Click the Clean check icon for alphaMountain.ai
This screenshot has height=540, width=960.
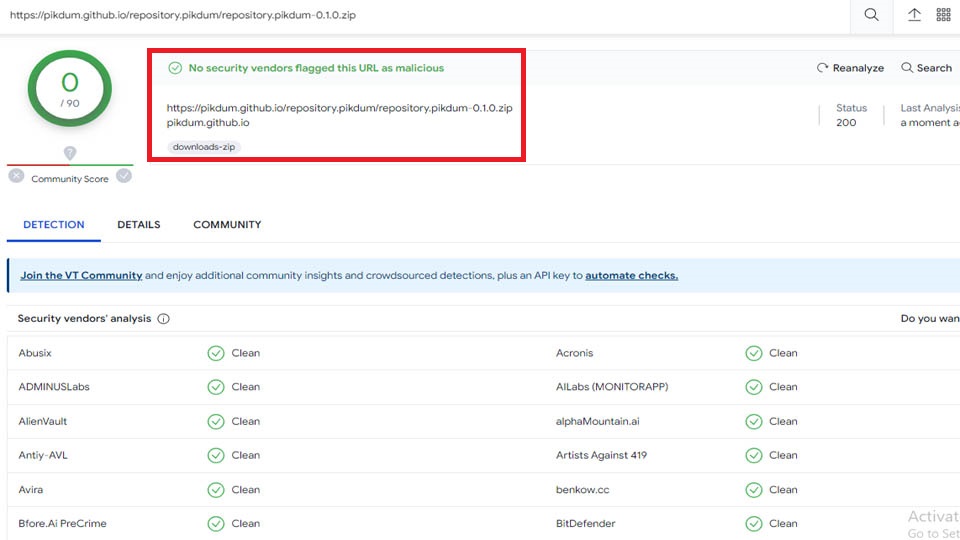point(754,421)
